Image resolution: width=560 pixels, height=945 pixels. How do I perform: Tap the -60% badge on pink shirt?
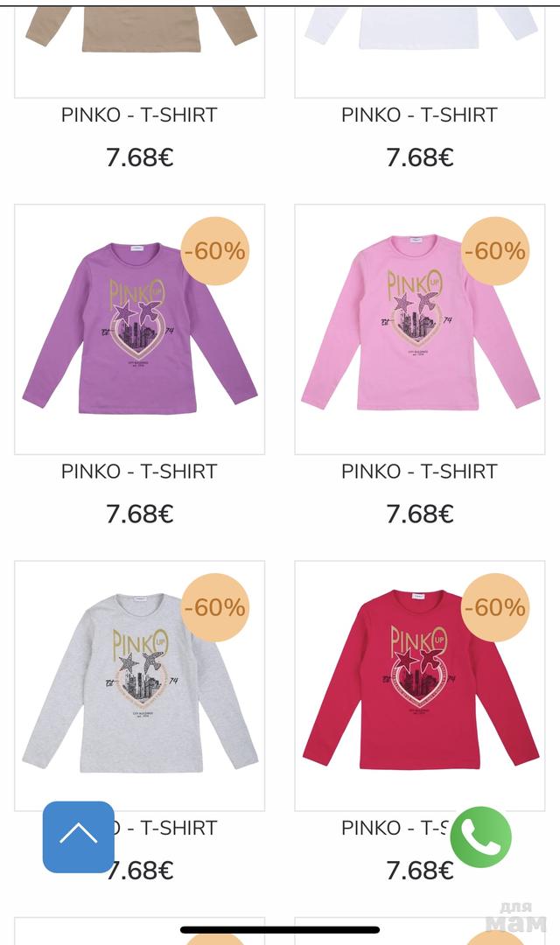495,251
